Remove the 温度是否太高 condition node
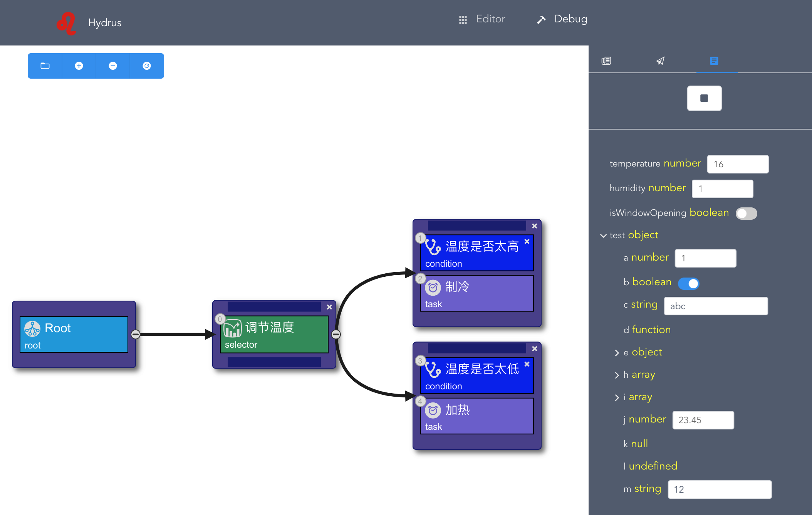The width and height of the screenshot is (812, 515). (527, 241)
